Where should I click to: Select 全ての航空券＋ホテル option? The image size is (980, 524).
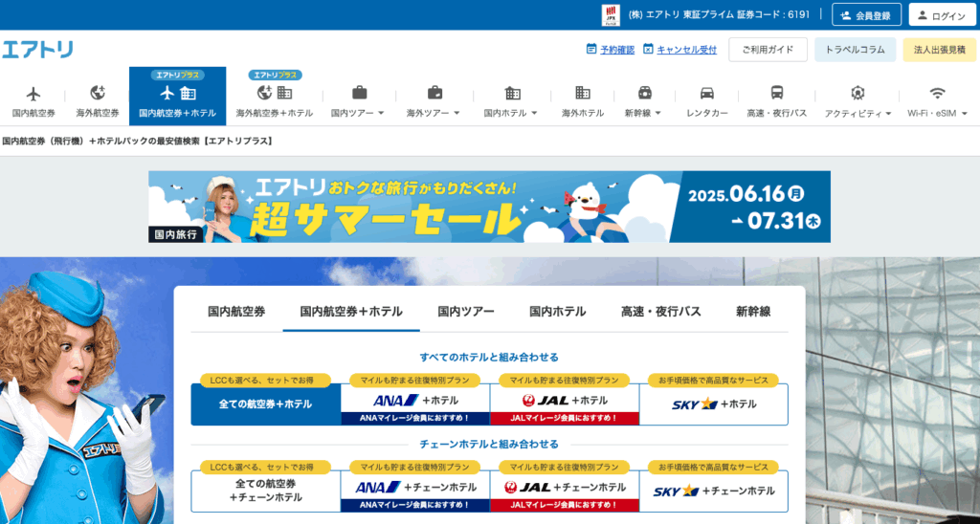point(266,404)
